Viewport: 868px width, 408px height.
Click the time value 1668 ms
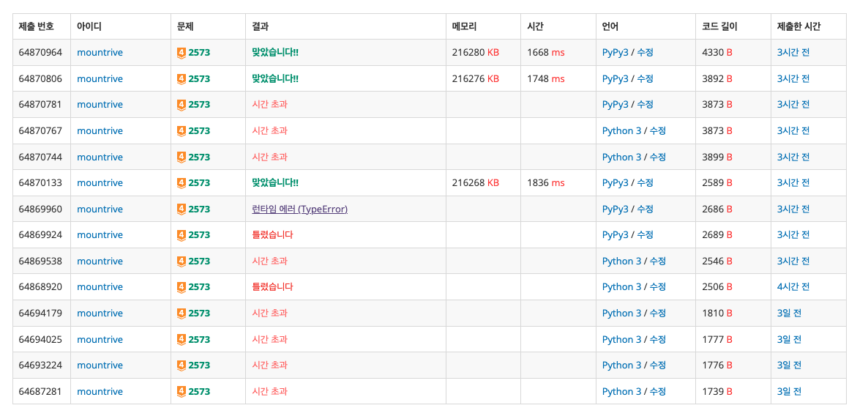coord(546,53)
